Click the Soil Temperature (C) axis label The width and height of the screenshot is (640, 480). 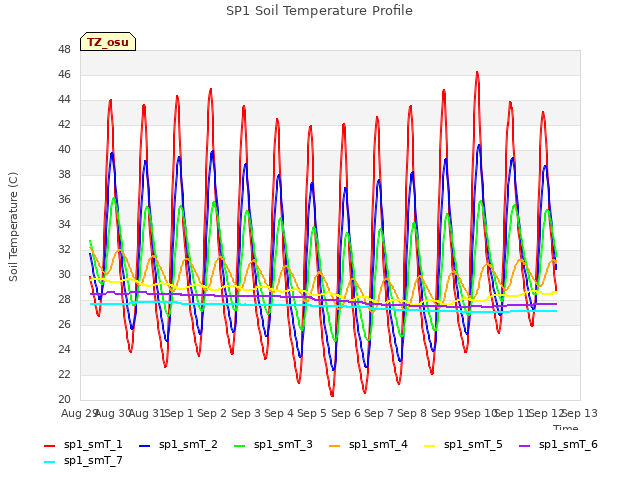click(x=13, y=227)
